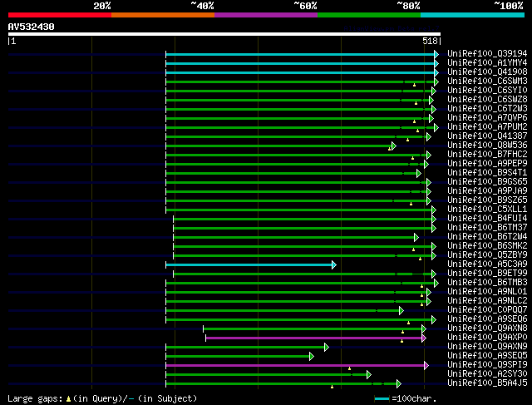This screenshot has height=405, width=532.
Task: Select hit label UniRef100_A9PJA9
Action: click(x=487, y=191)
